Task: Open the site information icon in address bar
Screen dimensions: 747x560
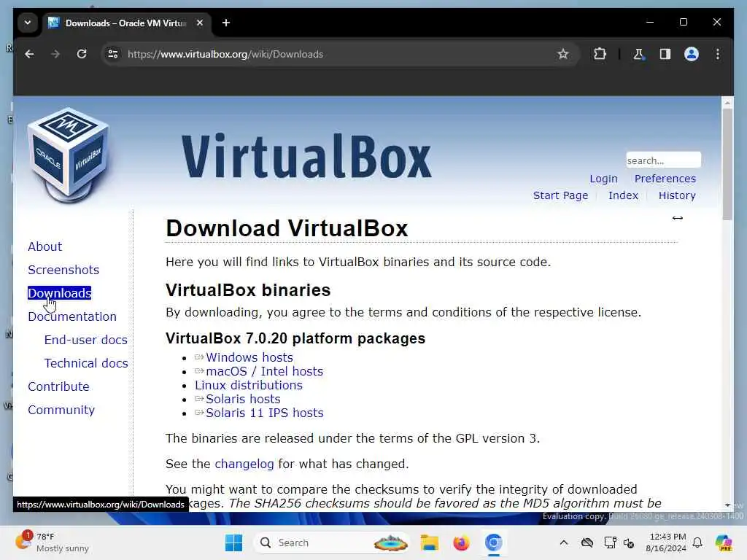Action: coord(113,54)
